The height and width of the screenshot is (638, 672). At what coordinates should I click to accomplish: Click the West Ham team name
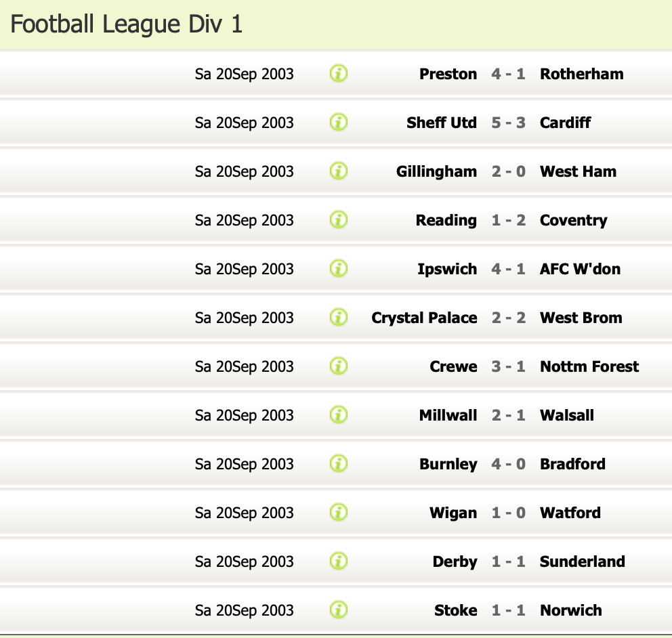[x=578, y=171]
